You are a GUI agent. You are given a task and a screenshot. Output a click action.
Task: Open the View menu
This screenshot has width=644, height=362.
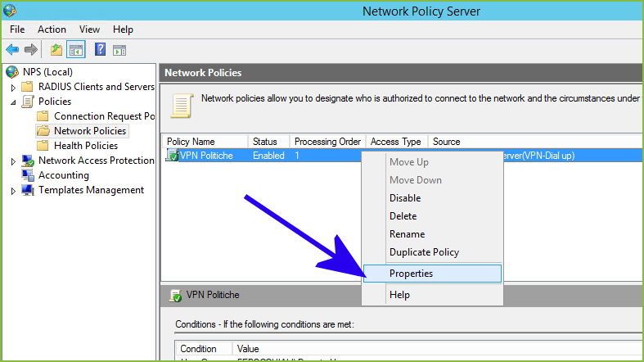[x=89, y=29]
